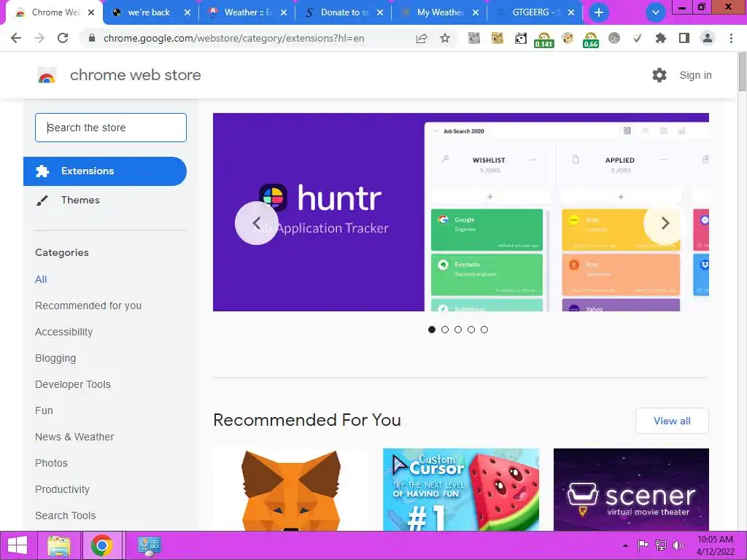Choose the Fun category

(44, 411)
